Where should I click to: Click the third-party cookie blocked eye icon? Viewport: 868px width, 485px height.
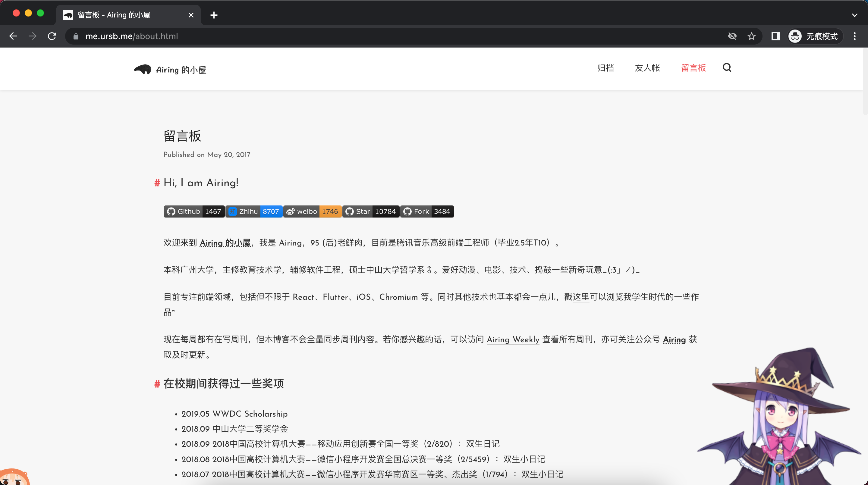pos(732,36)
